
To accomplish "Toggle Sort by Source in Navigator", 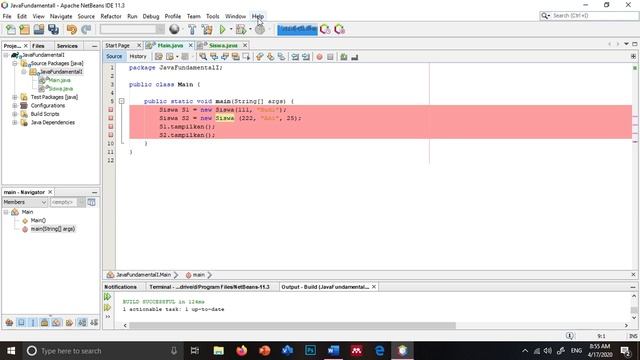I will [94, 322].
